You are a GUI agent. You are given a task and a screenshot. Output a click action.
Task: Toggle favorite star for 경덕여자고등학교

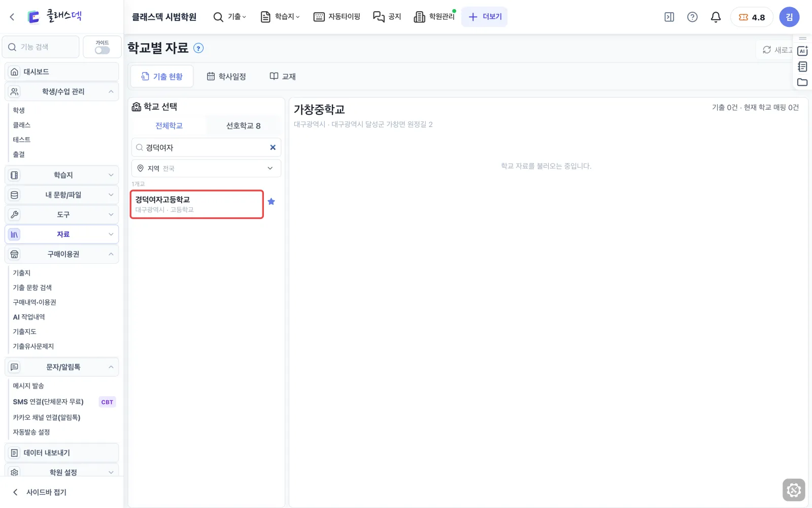pyautogui.click(x=272, y=202)
